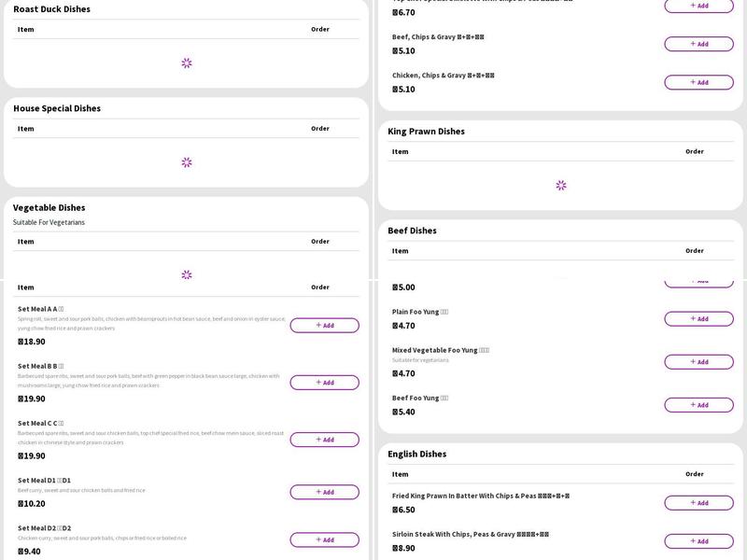This screenshot has height=560, width=747.
Task: Add Set Meal B to order
Action: (324, 383)
